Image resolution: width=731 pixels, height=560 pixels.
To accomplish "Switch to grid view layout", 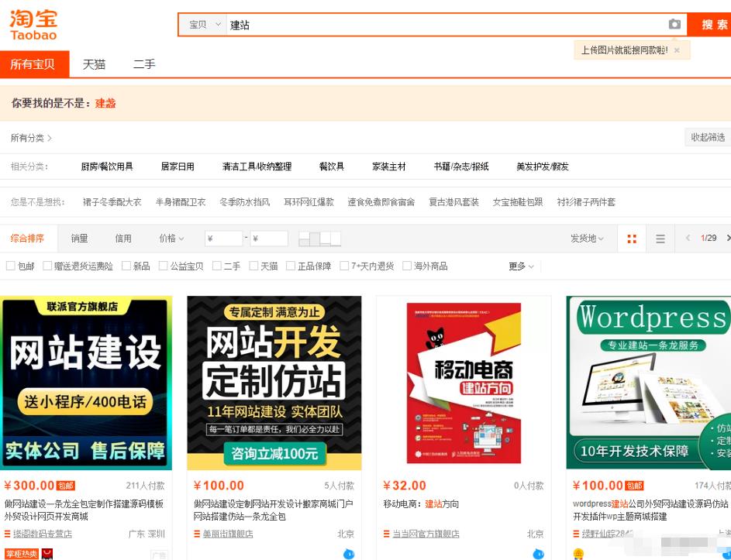I will pyautogui.click(x=632, y=239).
